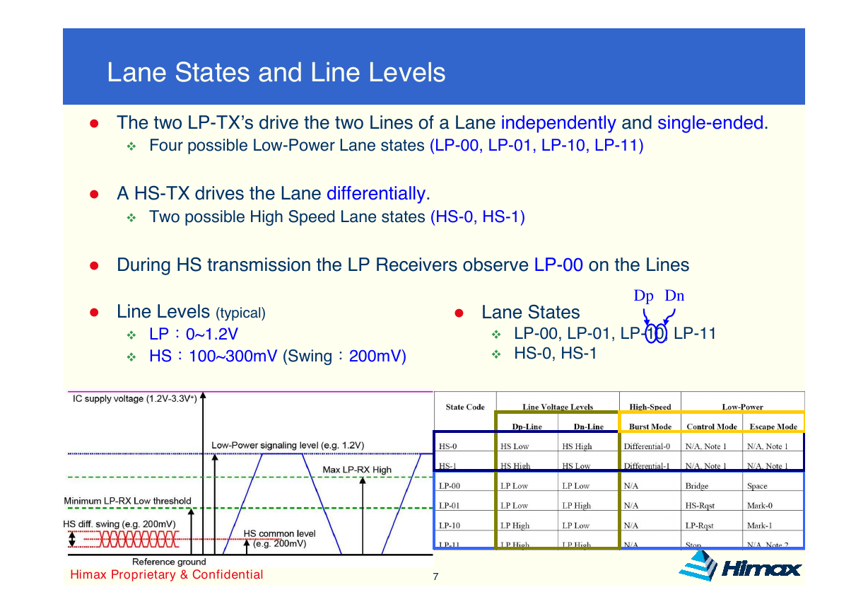Click the "State Code" table header
This screenshot has height=614, width=868.
pos(465,407)
